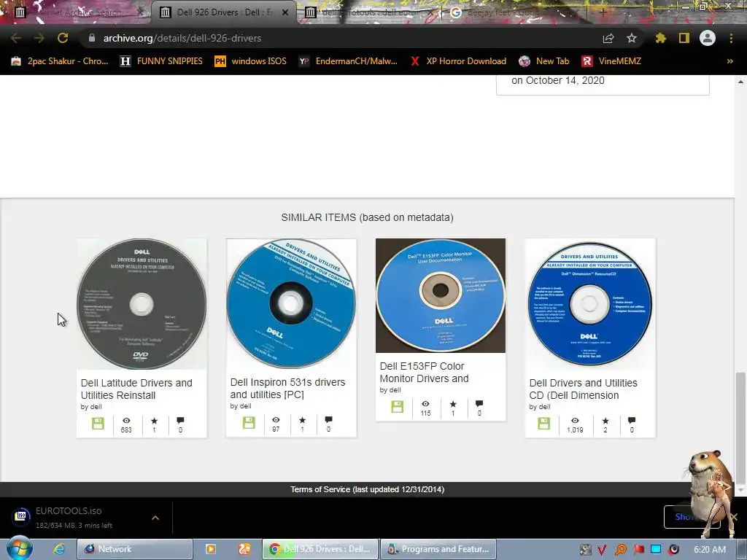Viewport: 747px width, 560px height.
Task: Open Chrome three-dot menu
Action: pos(731,38)
